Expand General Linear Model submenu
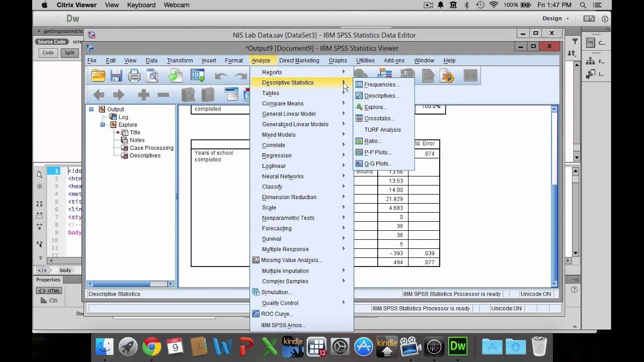 tap(302, 114)
